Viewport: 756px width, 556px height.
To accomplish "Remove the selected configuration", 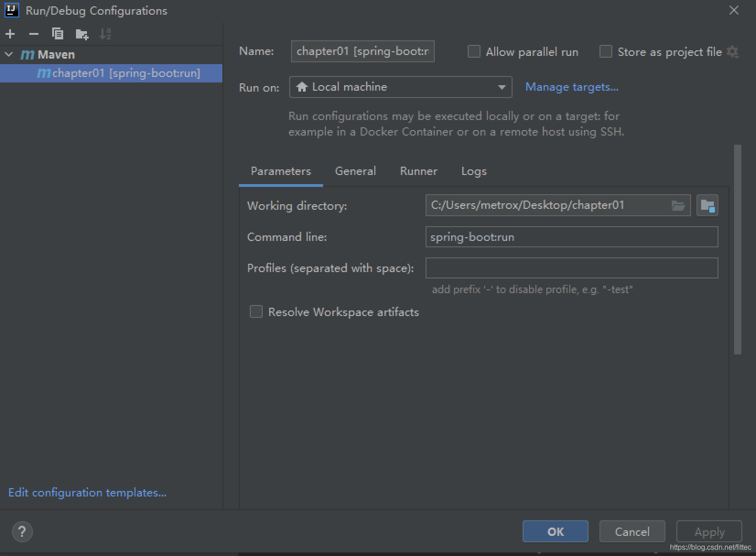I will pos(34,34).
